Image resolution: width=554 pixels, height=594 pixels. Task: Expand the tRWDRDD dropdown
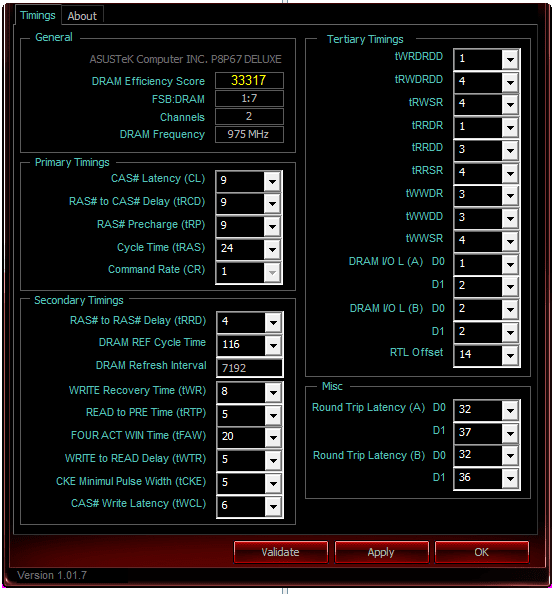510,82
